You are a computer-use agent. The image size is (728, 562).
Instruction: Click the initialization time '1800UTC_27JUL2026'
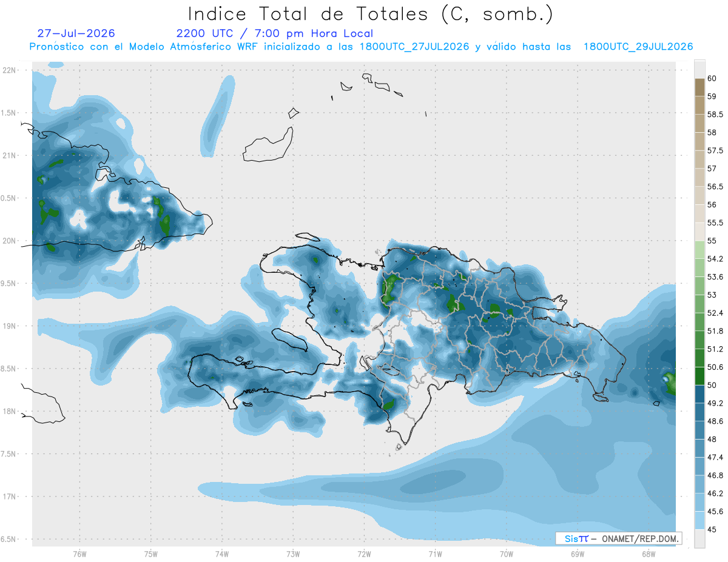tap(414, 47)
